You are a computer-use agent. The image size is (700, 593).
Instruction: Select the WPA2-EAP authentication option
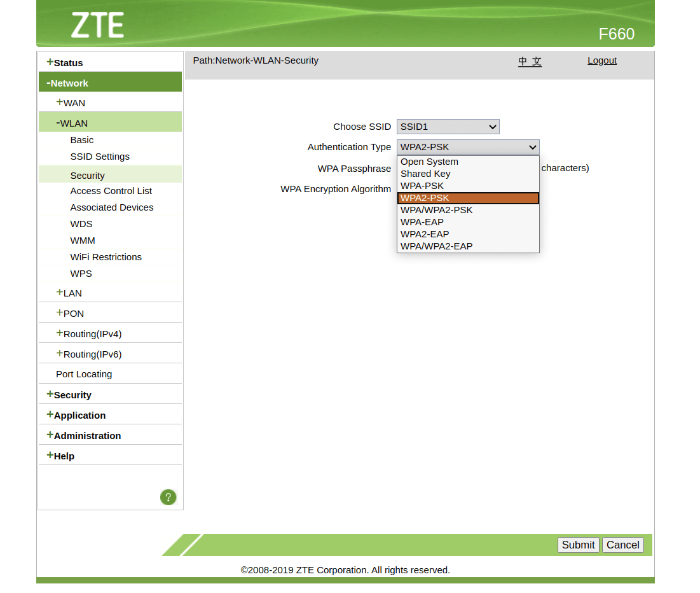click(468, 234)
